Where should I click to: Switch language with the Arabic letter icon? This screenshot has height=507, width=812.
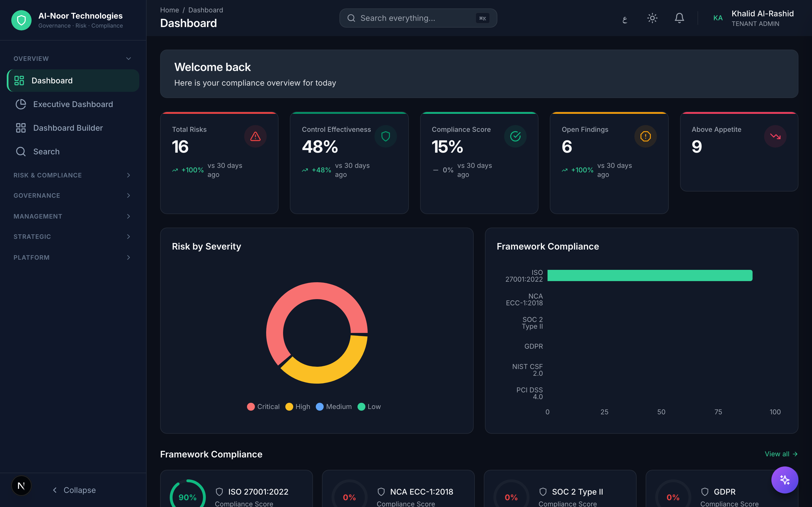click(x=625, y=19)
